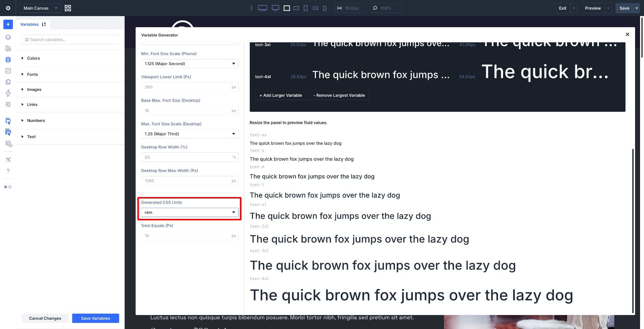The width and height of the screenshot is (644, 329).
Task: Click the Desktop Row Width input
Action: point(190,157)
